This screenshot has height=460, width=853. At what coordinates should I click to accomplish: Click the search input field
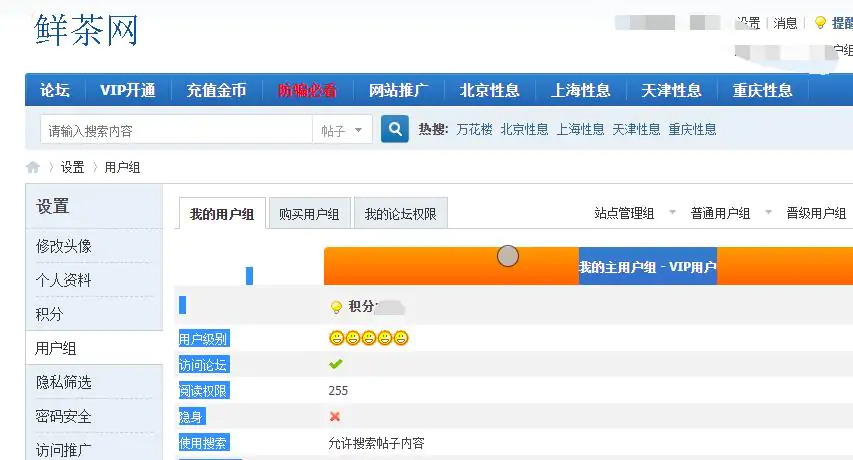176,130
